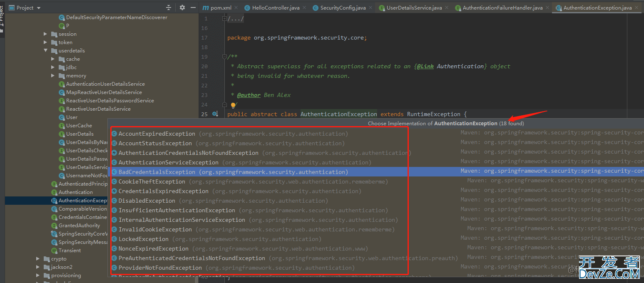Viewport: 644px width, 283px height.
Task: Click class icon beside ProviderNotFoundException in popup
Action: point(114,268)
